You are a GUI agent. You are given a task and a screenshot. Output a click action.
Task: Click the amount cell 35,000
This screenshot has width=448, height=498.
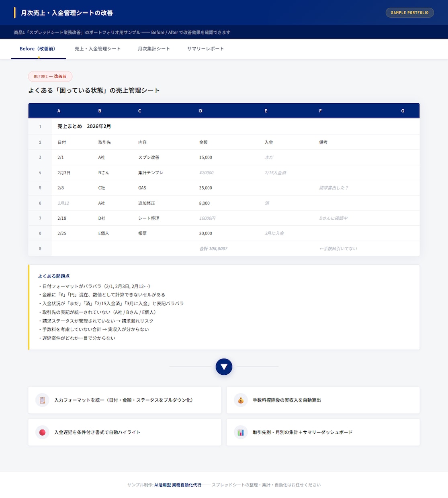[206, 188]
